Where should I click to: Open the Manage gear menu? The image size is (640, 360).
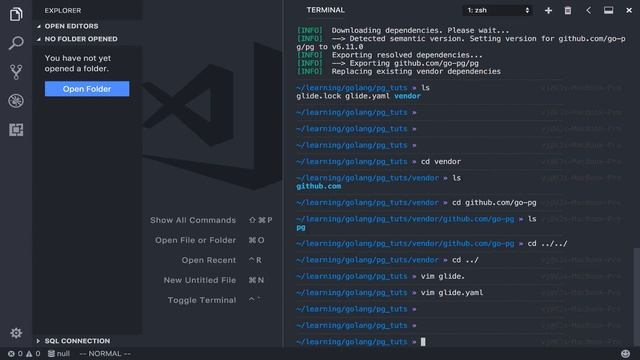pos(16,333)
